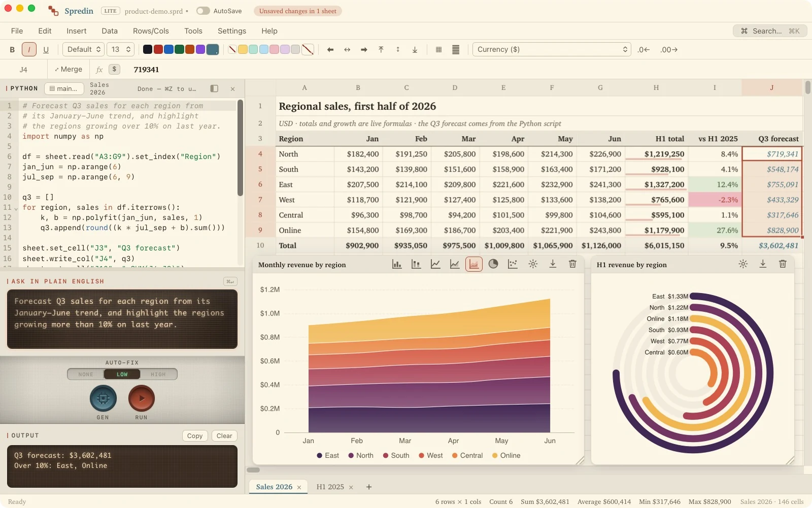
Task: Download the H1 revenue by region chart
Action: click(x=763, y=264)
